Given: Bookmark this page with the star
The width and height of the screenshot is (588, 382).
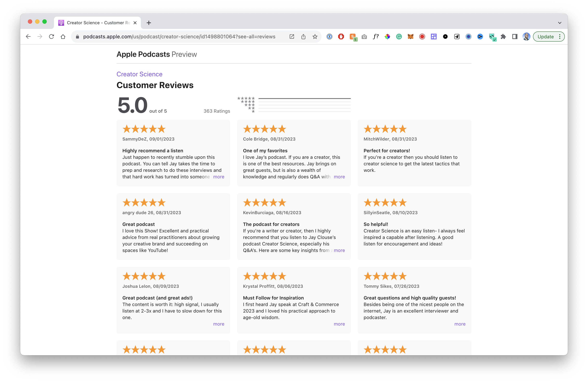Looking at the screenshot, I should (x=315, y=37).
